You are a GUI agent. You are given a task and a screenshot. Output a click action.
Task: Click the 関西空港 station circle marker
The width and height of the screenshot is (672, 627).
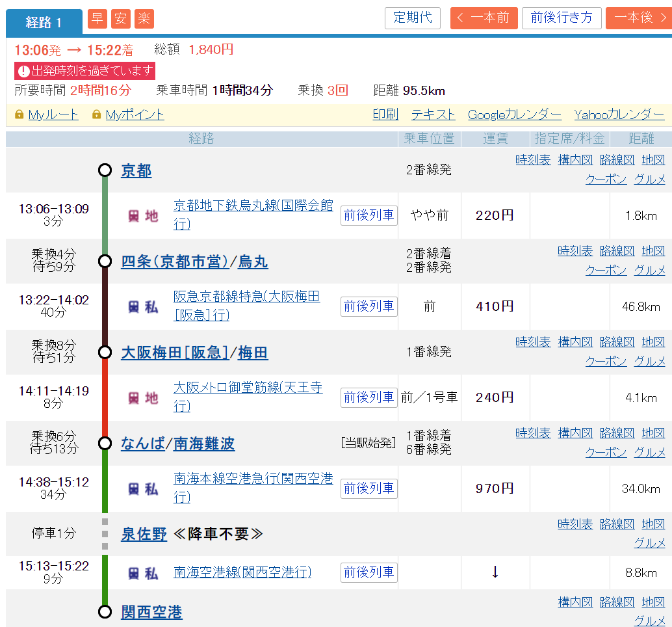[x=105, y=611]
